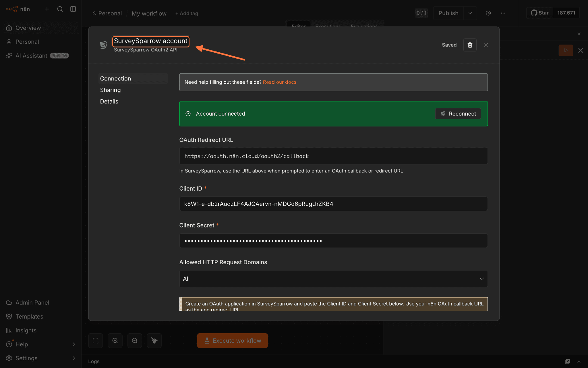Image resolution: width=588 pixels, height=368 pixels.
Task: Click the OAuth Redirect URL field
Action: tap(333, 156)
